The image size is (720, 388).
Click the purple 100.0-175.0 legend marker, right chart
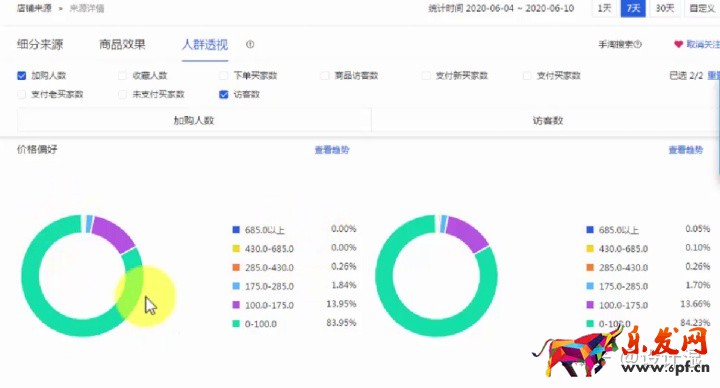590,304
